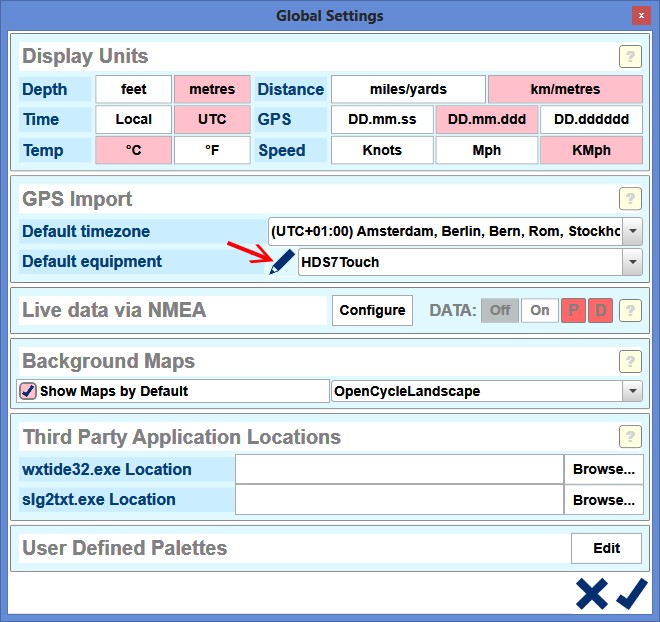
Task: Browse for wxtide32.exe location
Action: tap(604, 469)
